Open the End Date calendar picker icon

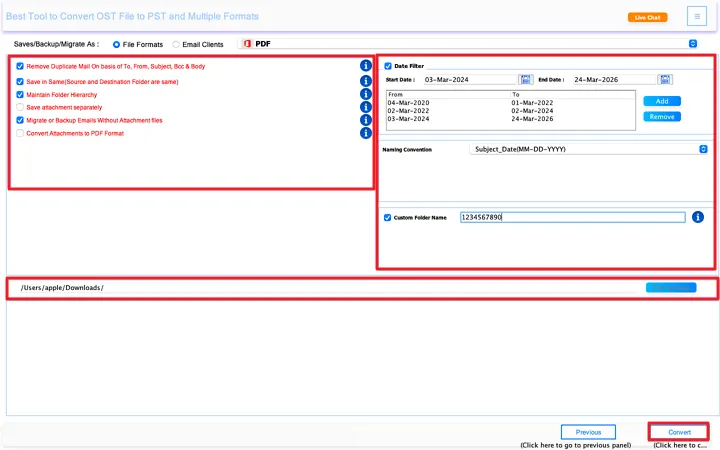(666, 79)
